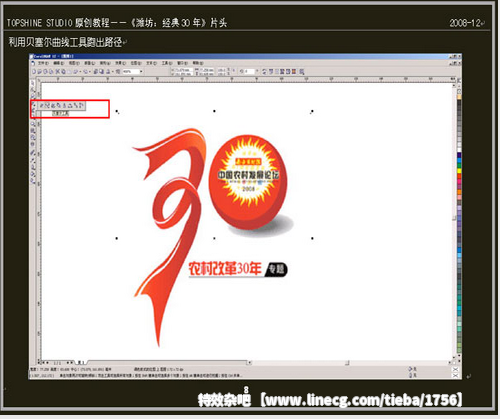
Task: Select the Rectangle tool in the toolbox
Action: coord(33,115)
